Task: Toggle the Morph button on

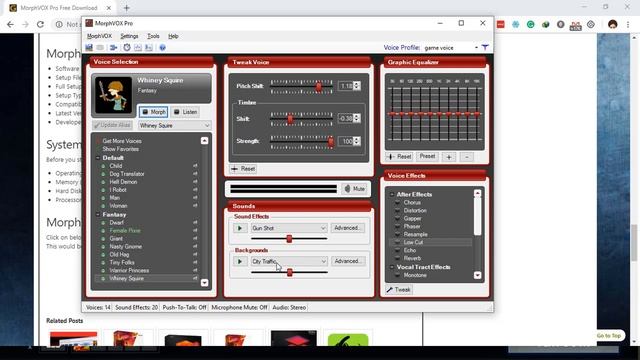Action: tap(153, 112)
